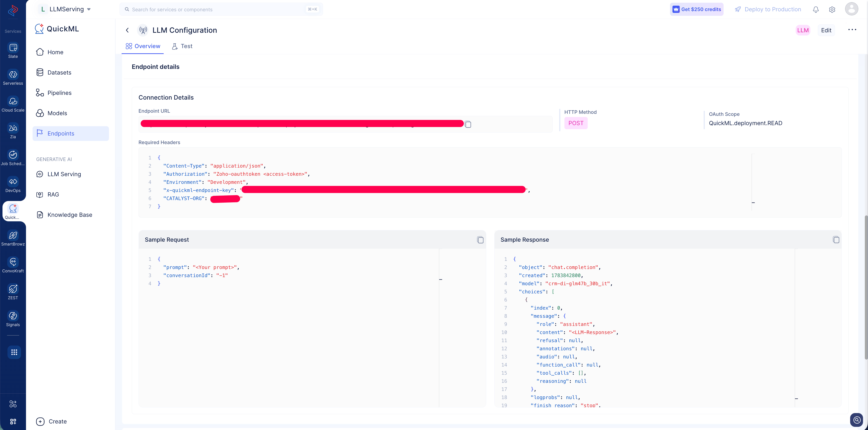Click the LLM Configuration page title
868x430 pixels.
coord(185,30)
